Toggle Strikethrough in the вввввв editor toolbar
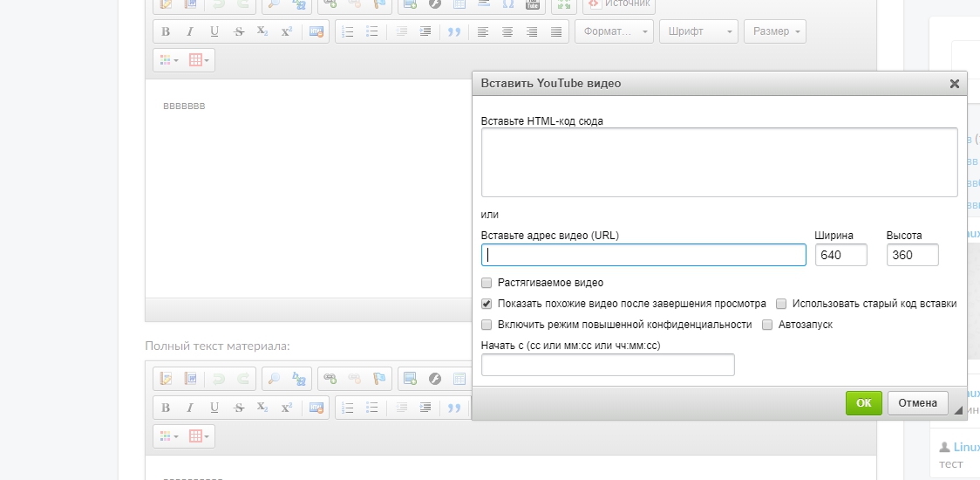This screenshot has height=480, width=980. (239, 32)
